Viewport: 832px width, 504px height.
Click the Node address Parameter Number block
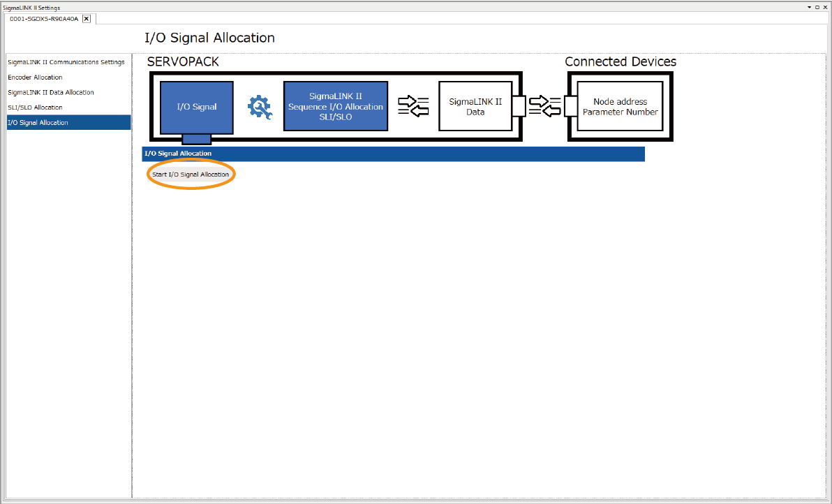(x=620, y=107)
